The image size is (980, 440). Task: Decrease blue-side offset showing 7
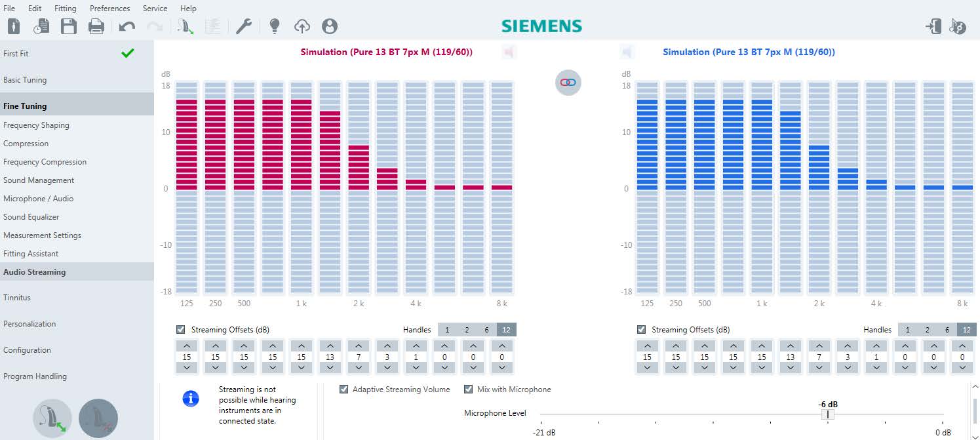(x=819, y=368)
